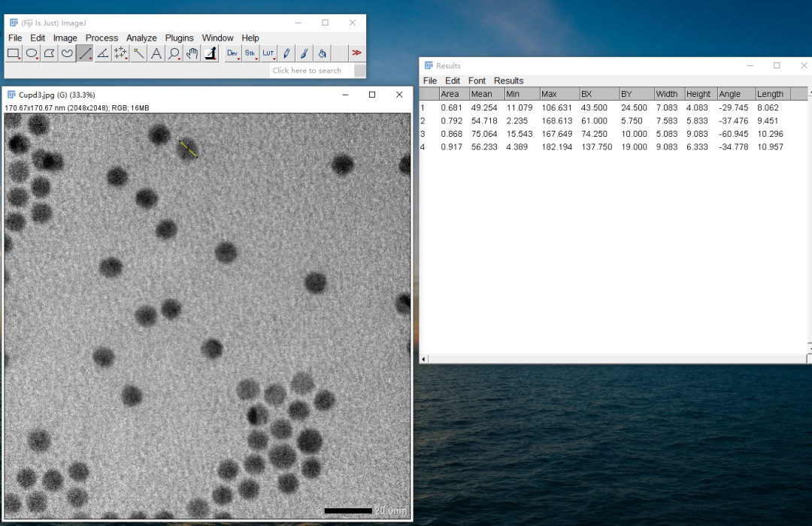Open the Analyze menu in ImageJ
The image size is (812, 526).
[141, 38]
